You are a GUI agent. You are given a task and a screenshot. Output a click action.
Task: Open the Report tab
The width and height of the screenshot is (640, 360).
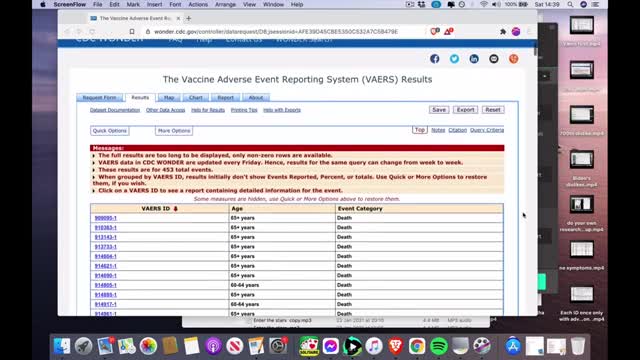[x=225, y=98]
